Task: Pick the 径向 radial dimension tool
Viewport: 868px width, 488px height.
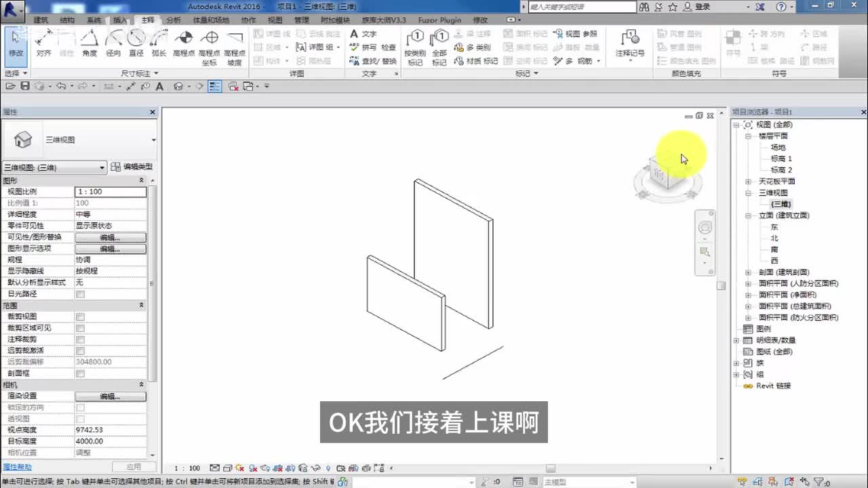Action: [x=113, y=44]
